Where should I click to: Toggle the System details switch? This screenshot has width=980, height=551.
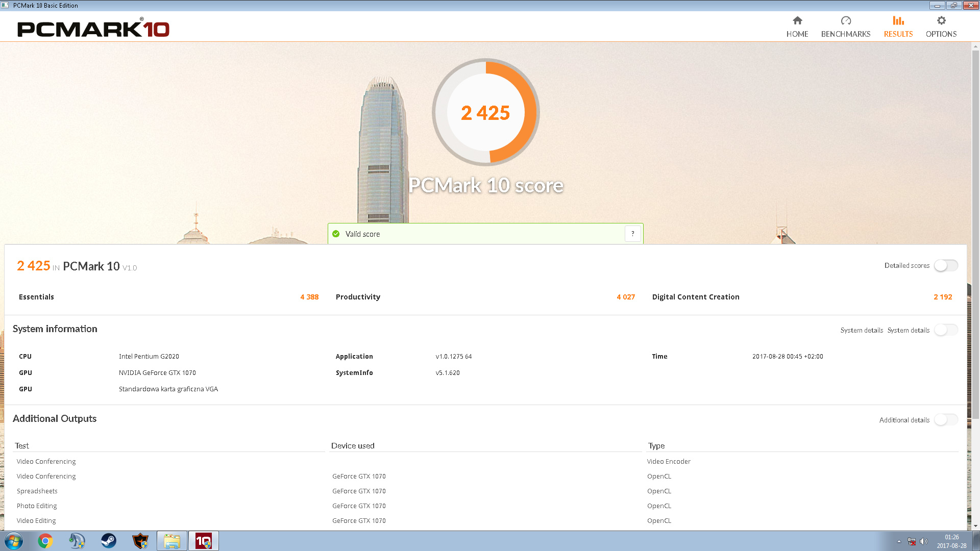tap(946, 330)
